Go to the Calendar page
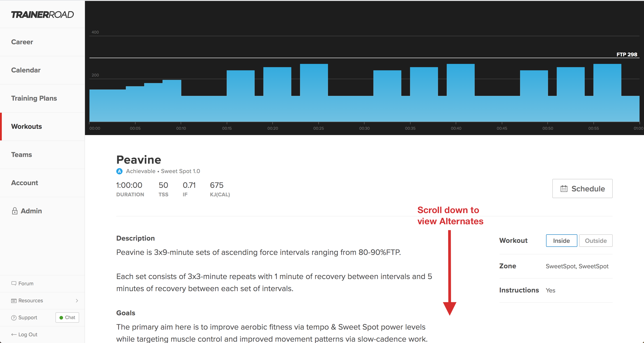 coord(26,70)
